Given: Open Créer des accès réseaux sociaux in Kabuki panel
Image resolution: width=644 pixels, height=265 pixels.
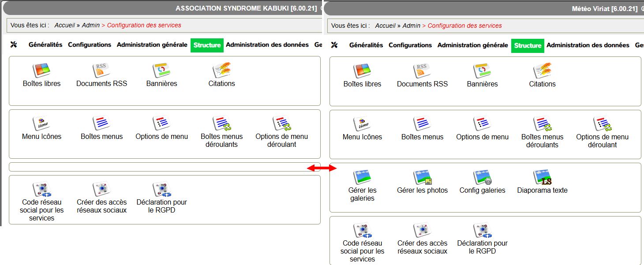Looking at the screenshot, I should 101,190.
